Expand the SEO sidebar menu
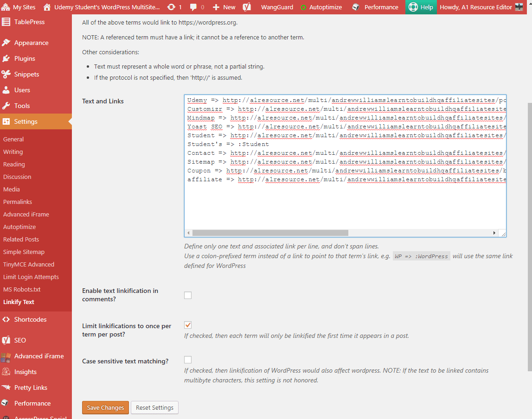Screen dimensions: 532x419 pos(14,340)
